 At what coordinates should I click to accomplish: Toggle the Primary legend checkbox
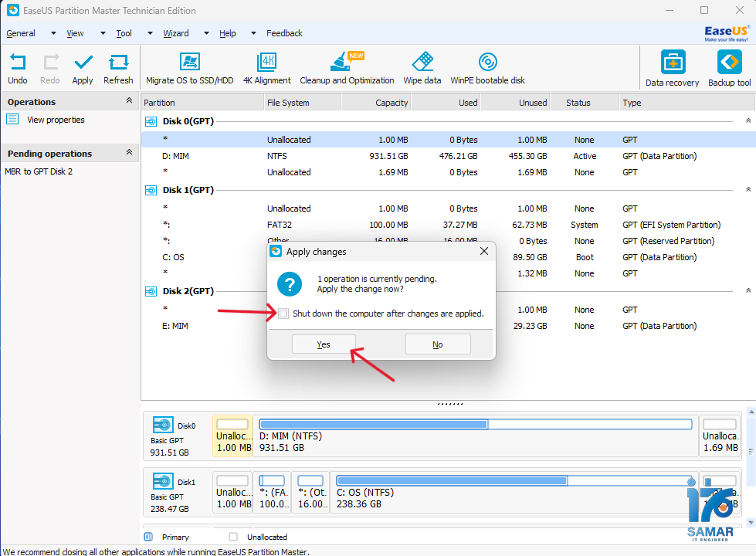click(x=148, y=536)
